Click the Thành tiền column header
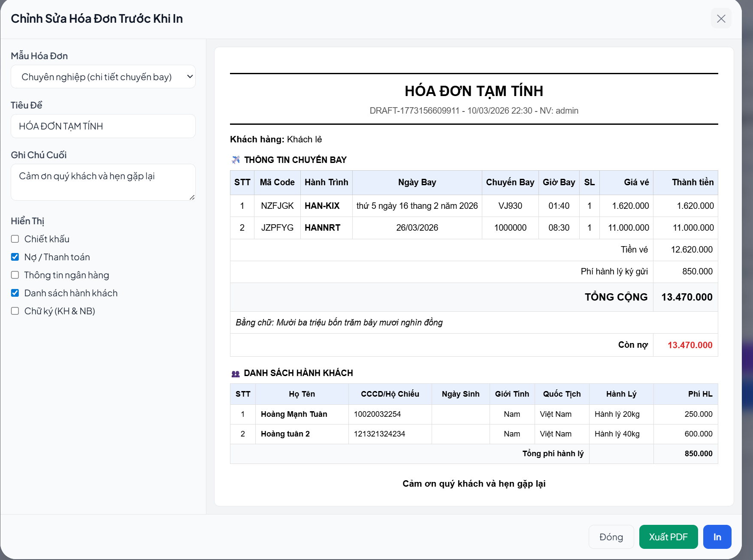 [693, 182]
